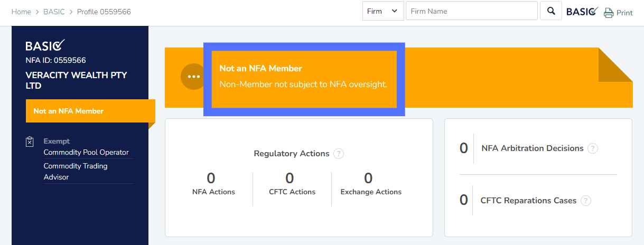
Task: Go to BASIC breadcrumb link
Action: (x=54, y=12)
